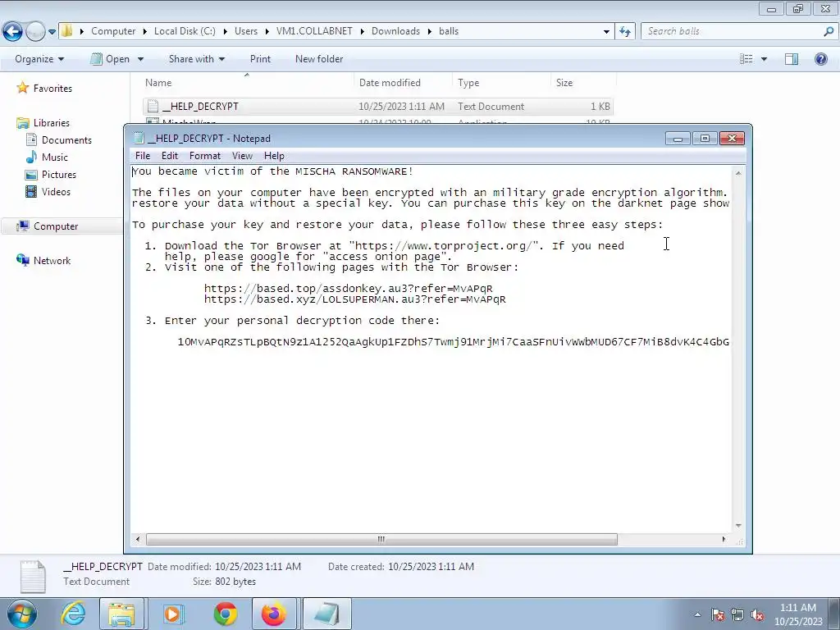Click the __HELP_DECRYPT text document icon in list

coord(153,106)
